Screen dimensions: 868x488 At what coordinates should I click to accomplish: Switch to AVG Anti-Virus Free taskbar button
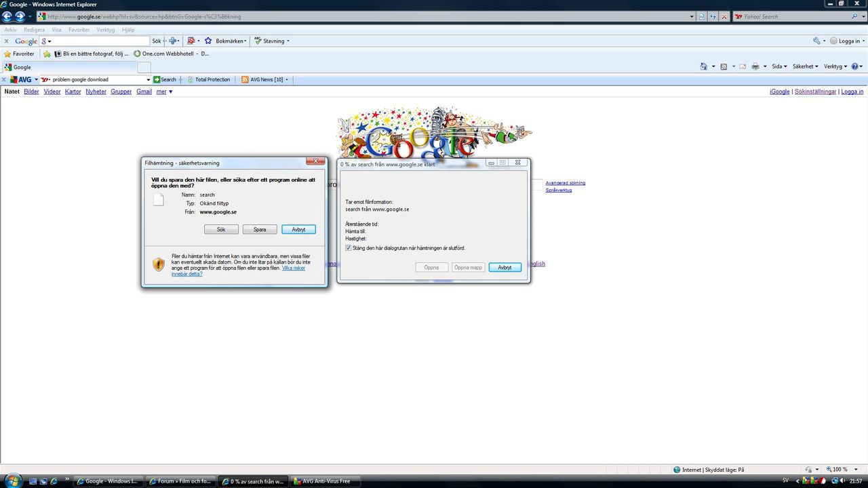tap(325, 481)
